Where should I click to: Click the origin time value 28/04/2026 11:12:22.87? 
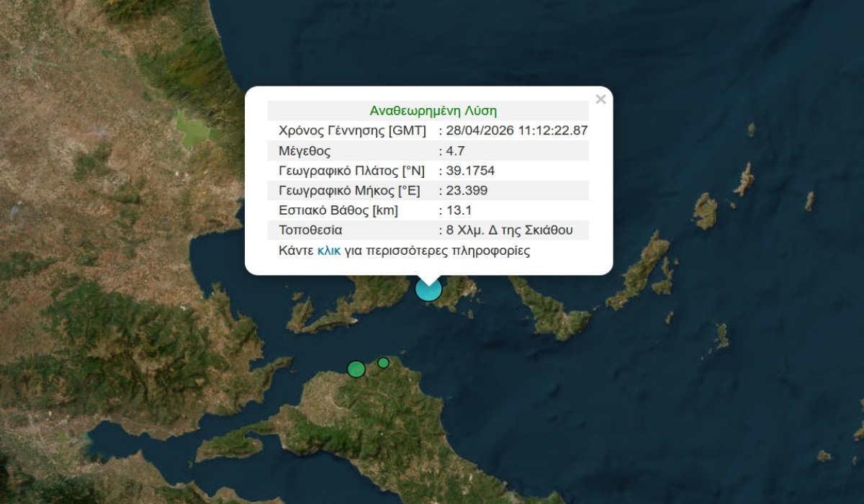(x=517, y=130)
